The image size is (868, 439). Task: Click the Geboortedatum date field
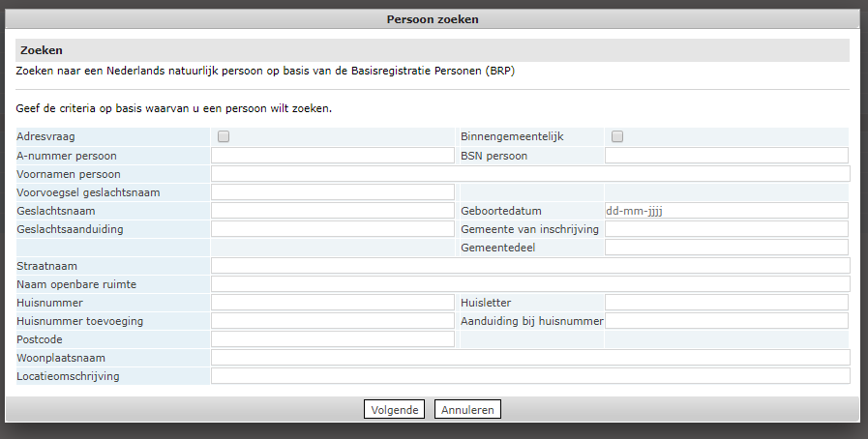(x=726, y=211)
